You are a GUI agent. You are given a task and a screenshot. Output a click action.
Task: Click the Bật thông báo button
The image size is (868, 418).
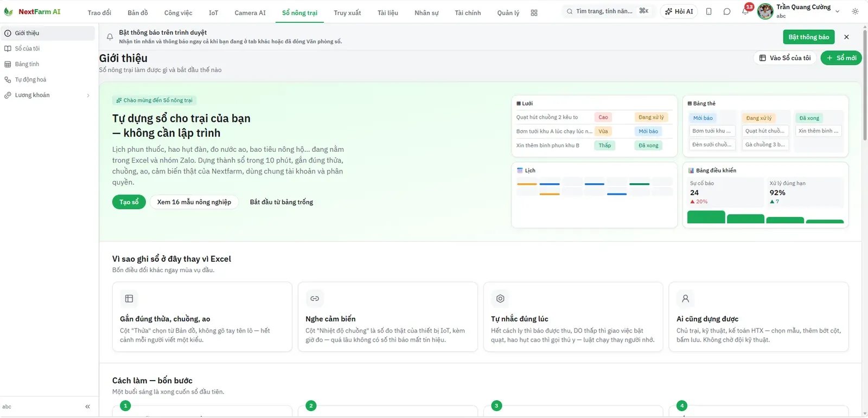tap(809, 37)
